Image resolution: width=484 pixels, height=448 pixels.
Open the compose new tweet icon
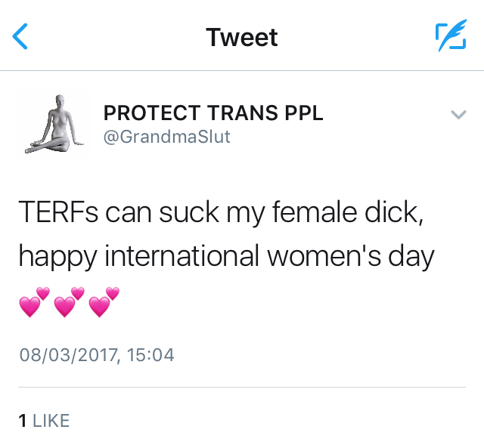click(x=451, y=36)
